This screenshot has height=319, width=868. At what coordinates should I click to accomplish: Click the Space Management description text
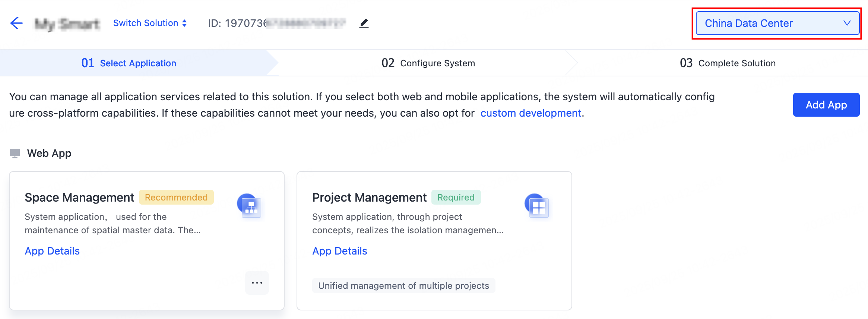pyautogui.click(x=113, y=224)
